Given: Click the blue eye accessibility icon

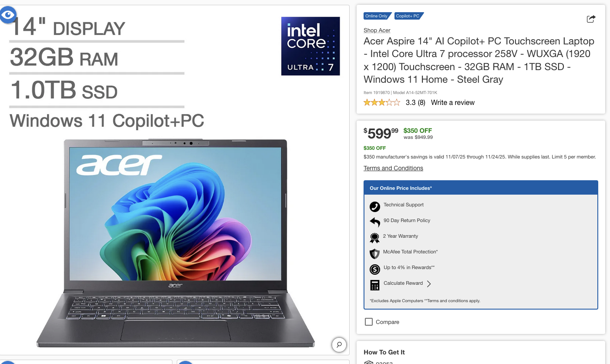Looking at the screenshot, I should 8,15.
